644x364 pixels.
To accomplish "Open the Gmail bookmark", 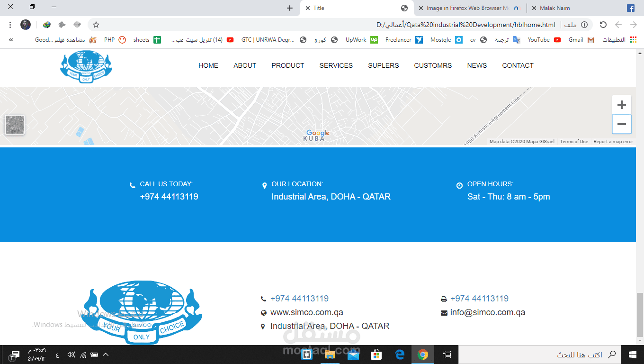I will 581,40.
